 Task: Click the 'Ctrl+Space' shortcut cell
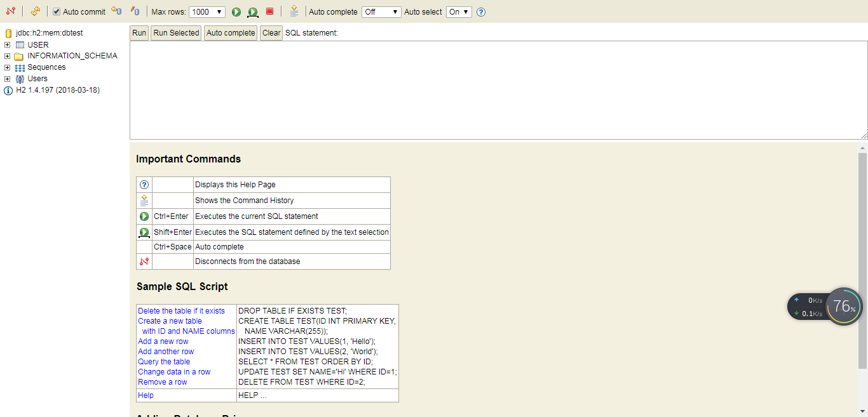173,247
